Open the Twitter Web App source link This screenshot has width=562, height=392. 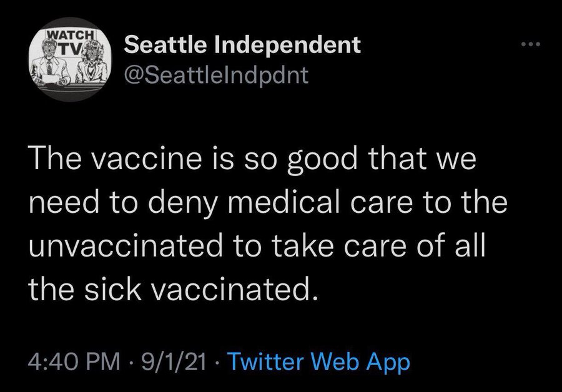tap(318, 361)
